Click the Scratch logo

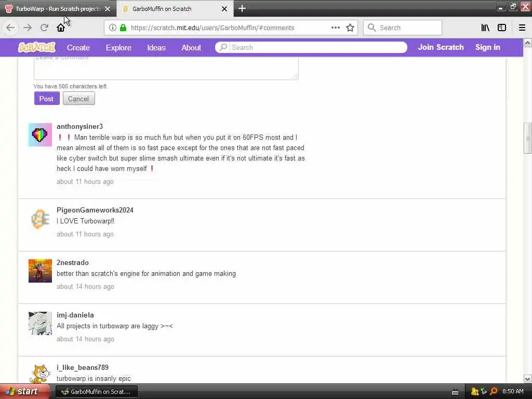click(x=37, y=47)
